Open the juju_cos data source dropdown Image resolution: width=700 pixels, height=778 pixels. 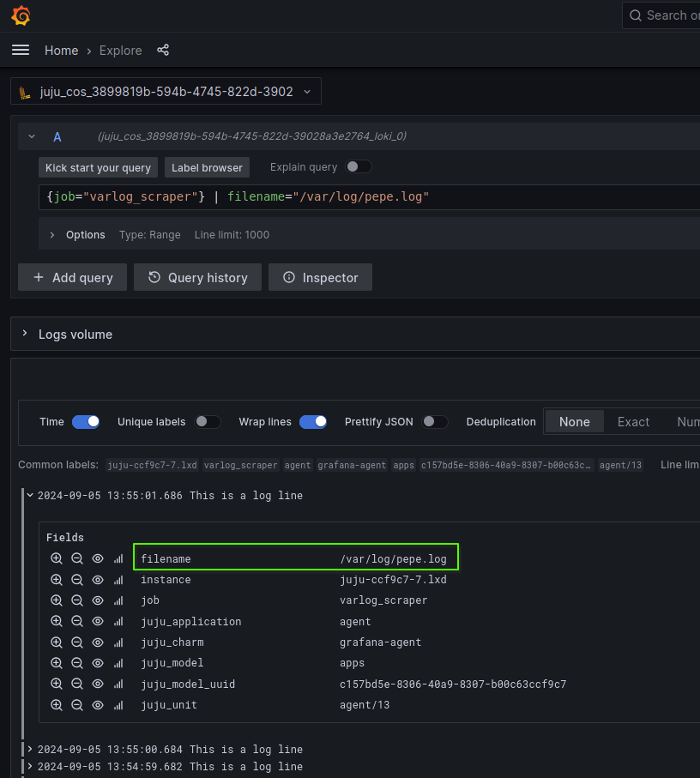coord(166,91)
